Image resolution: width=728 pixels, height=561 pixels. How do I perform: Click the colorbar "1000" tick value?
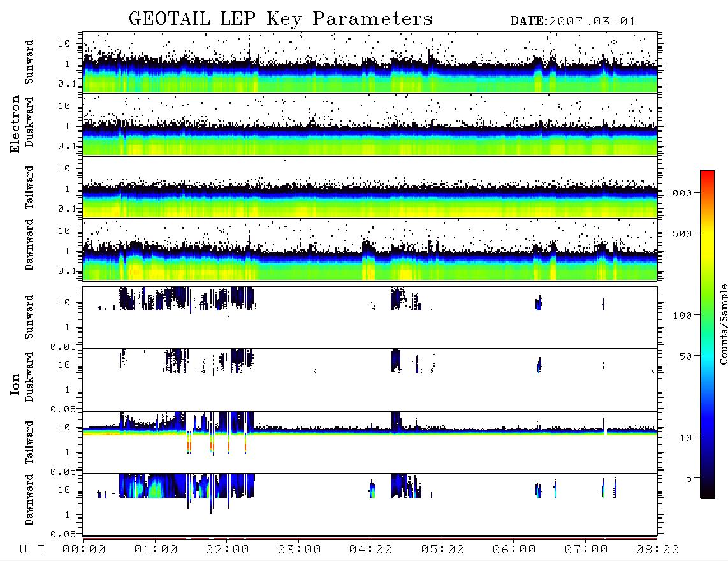pyautogui.click(x=679, y=193)
